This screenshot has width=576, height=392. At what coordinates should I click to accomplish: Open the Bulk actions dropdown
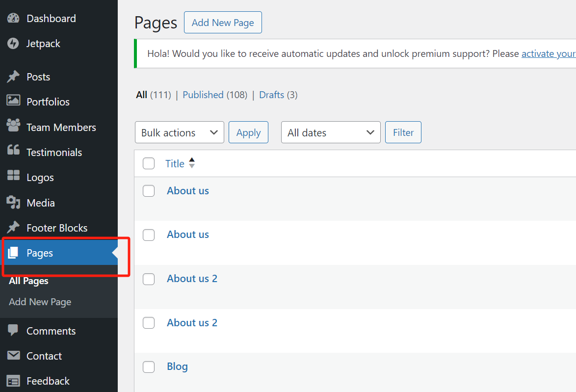pyautogui.click(x=179, y=132)
